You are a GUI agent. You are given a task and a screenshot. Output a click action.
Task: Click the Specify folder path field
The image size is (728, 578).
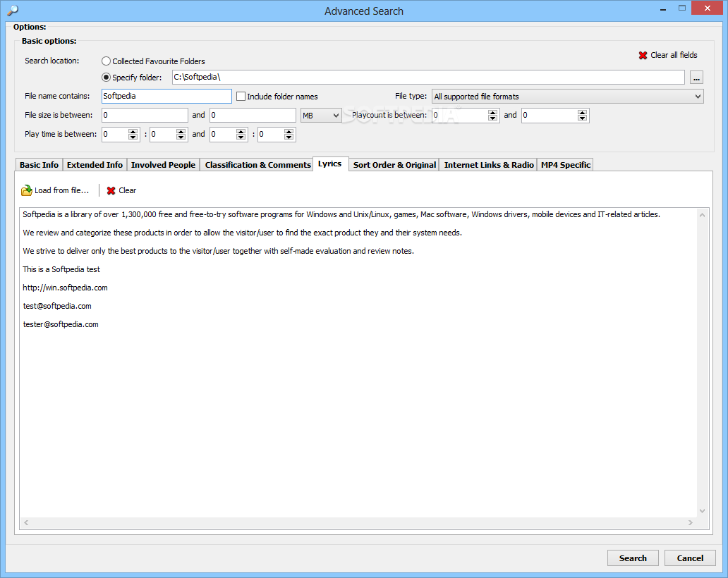pos(428,78)
